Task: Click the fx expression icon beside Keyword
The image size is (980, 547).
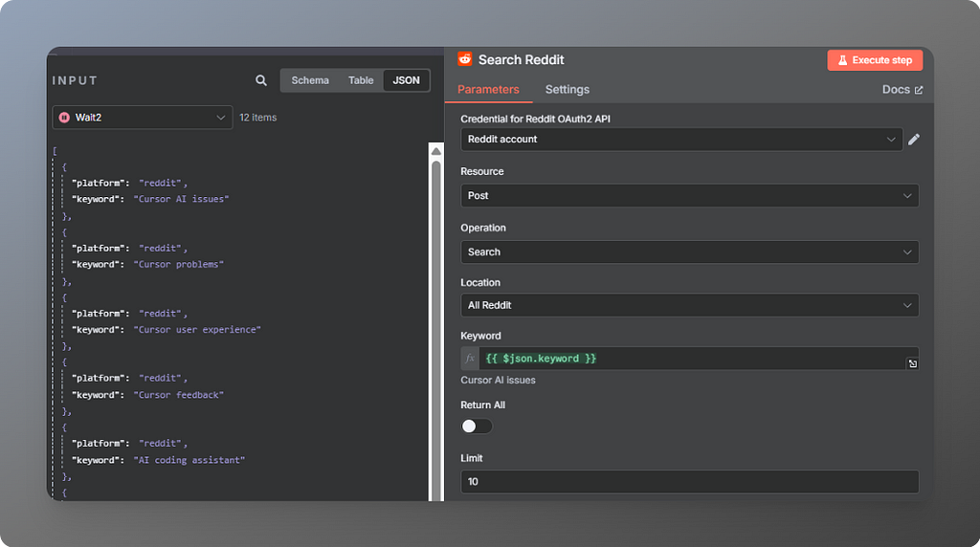Action: [470, 359]
